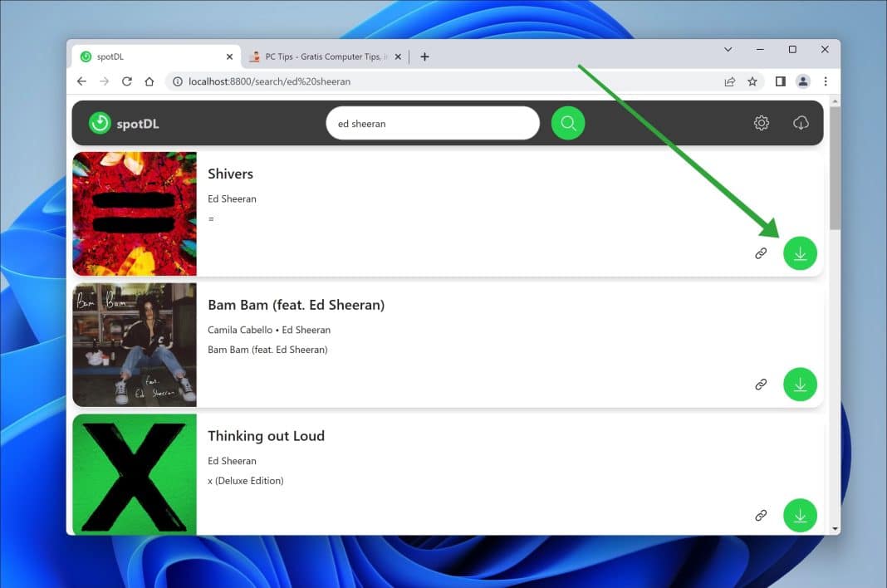Image resolution: width=887 pixels, height=588 pixels.
Task: Download Bam Bam by Camila Cabello
Action: tap(800, 384)
